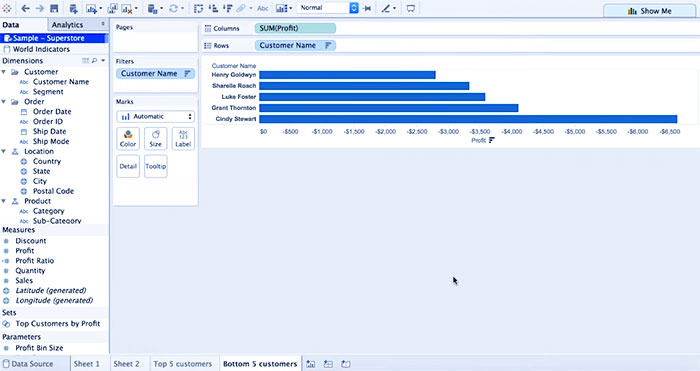Save the workbook with the disk icon

[x=54, y=8]
